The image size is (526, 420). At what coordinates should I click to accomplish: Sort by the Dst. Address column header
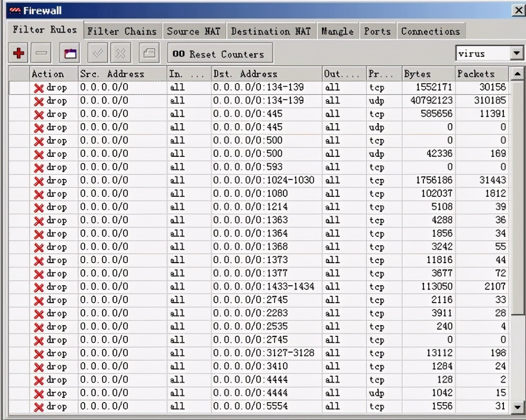click(266, 74)
